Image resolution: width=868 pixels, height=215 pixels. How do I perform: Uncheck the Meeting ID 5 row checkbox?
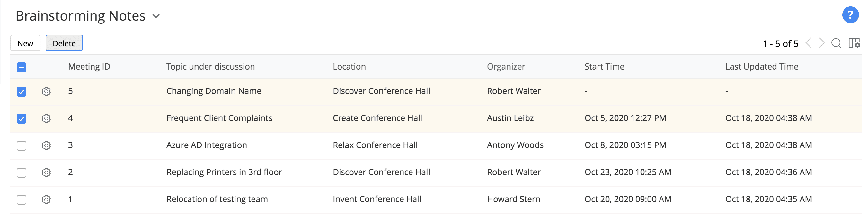point(22,91)
